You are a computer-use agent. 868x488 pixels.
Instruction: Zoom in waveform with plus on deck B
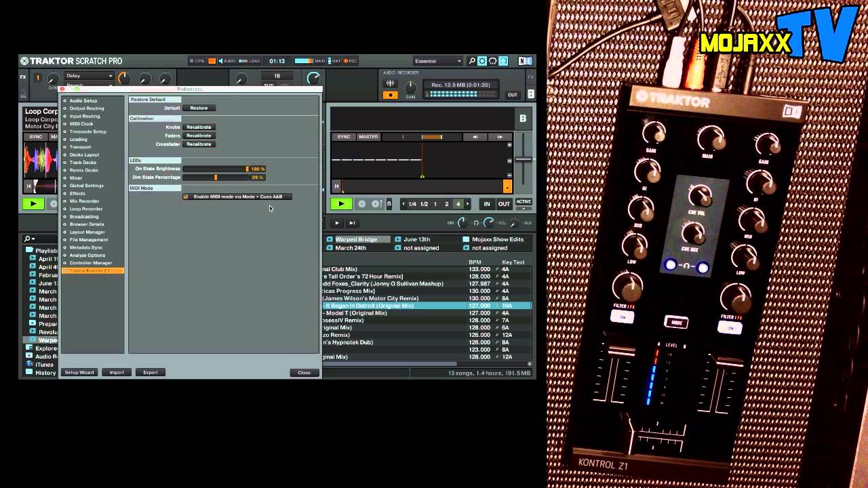pos(509,144)
